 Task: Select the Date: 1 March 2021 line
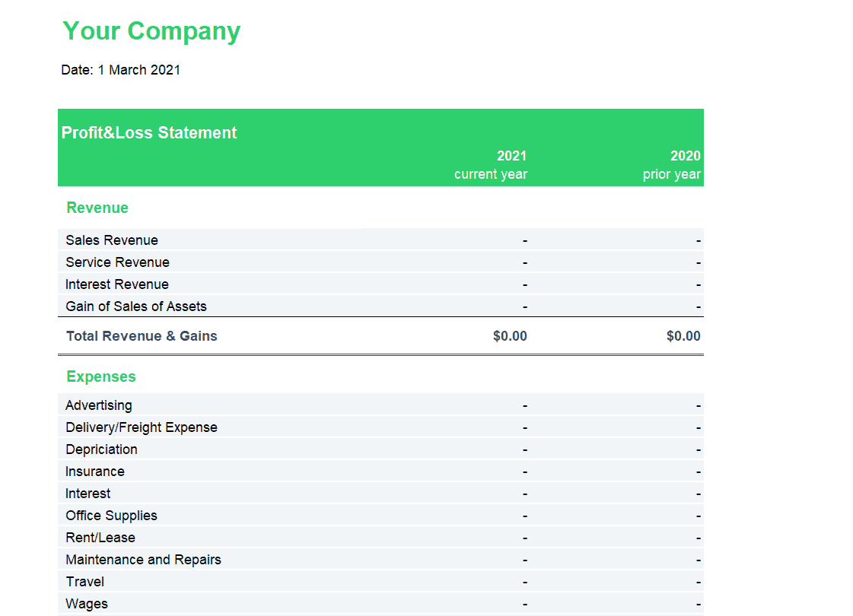(120, 70)
